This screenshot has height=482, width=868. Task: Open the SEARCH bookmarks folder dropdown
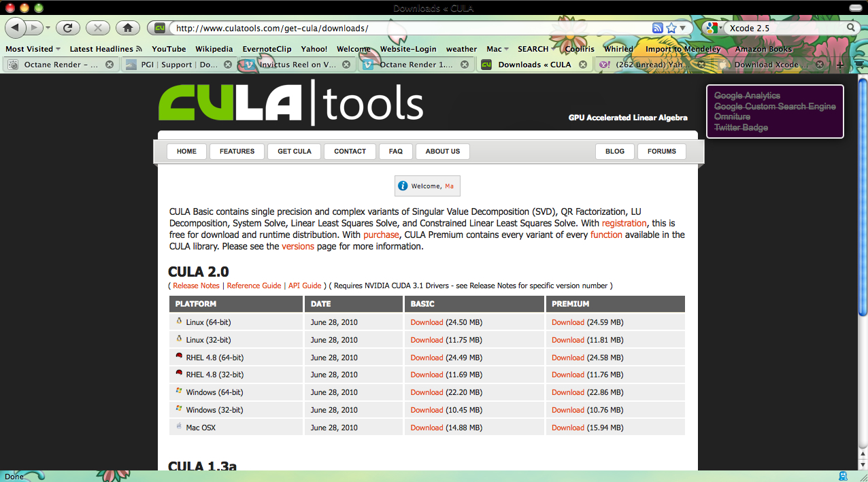[x=536, y=49]
